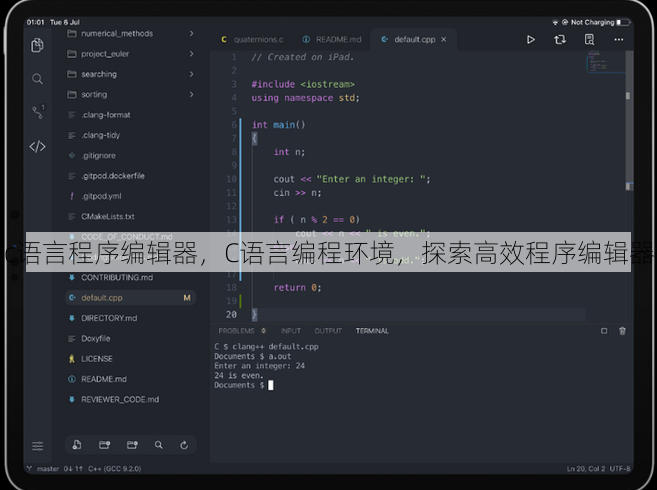
Task: Open the three-dots more menu
Action: pyautogui.click(x=618, y=39)
